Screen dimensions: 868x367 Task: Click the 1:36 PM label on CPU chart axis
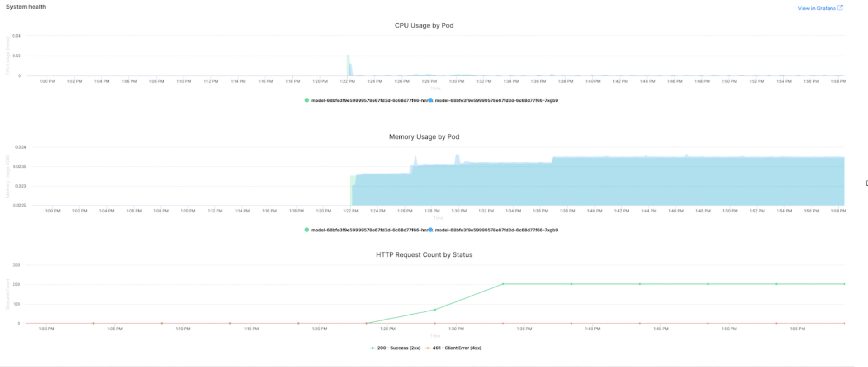[x=538, y=81]
